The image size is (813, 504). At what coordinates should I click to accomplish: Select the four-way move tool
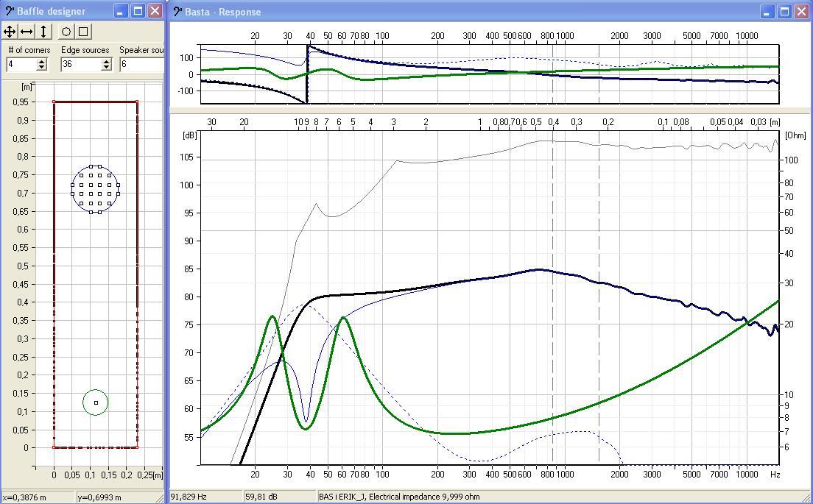[x=10, y=31]
